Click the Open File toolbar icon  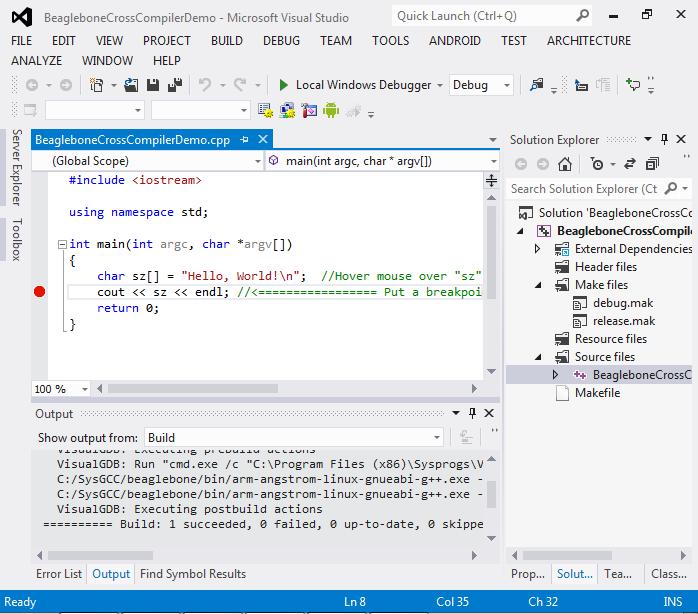131,85
